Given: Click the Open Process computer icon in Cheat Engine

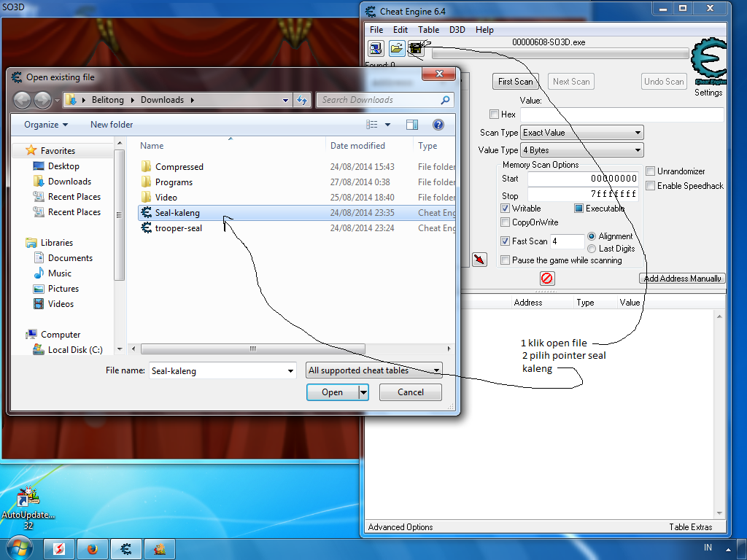Looking at the screenshot, I should pos(376,48).
